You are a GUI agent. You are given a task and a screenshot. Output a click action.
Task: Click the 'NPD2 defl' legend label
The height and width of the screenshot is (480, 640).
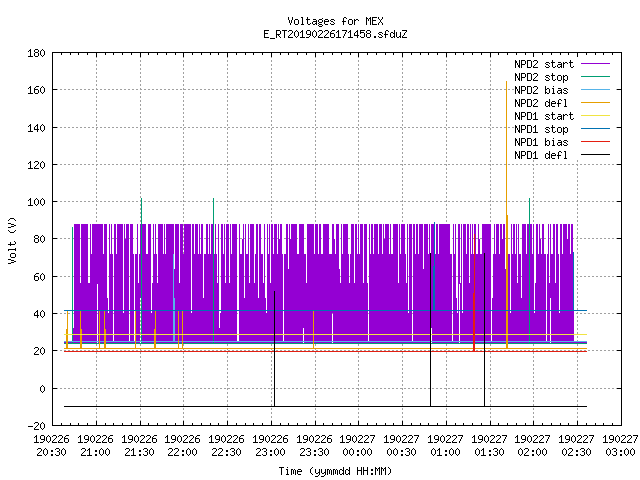(x=541, y=103)
